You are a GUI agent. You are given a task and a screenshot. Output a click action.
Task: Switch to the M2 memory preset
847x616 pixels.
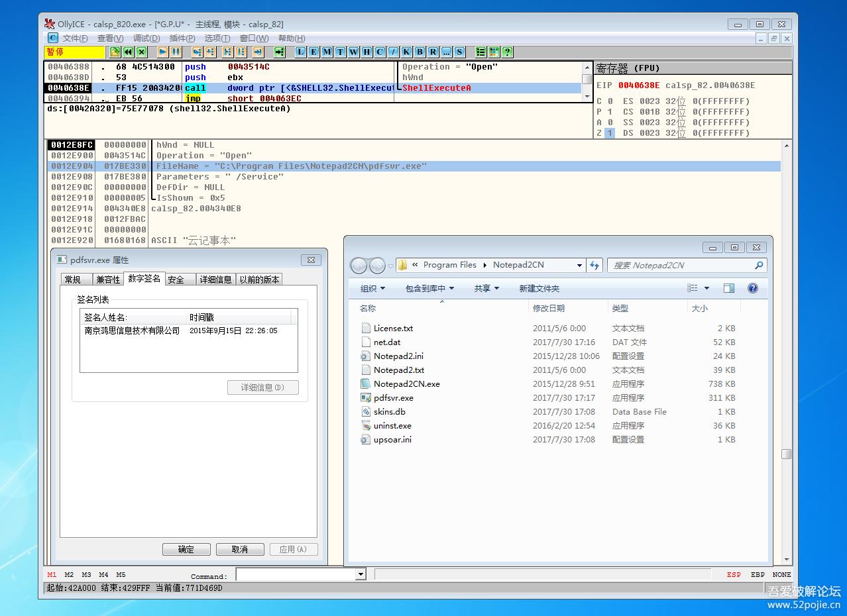(69, 574)
